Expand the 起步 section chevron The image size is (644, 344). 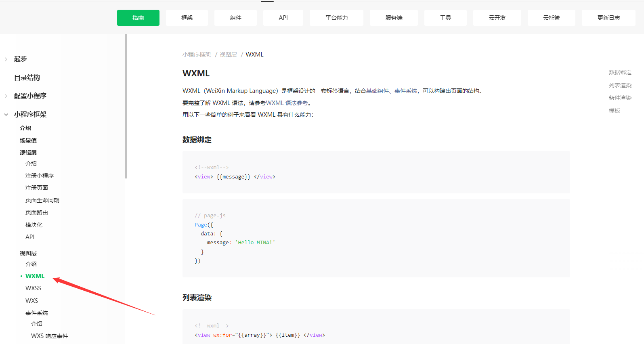point(6,59)
